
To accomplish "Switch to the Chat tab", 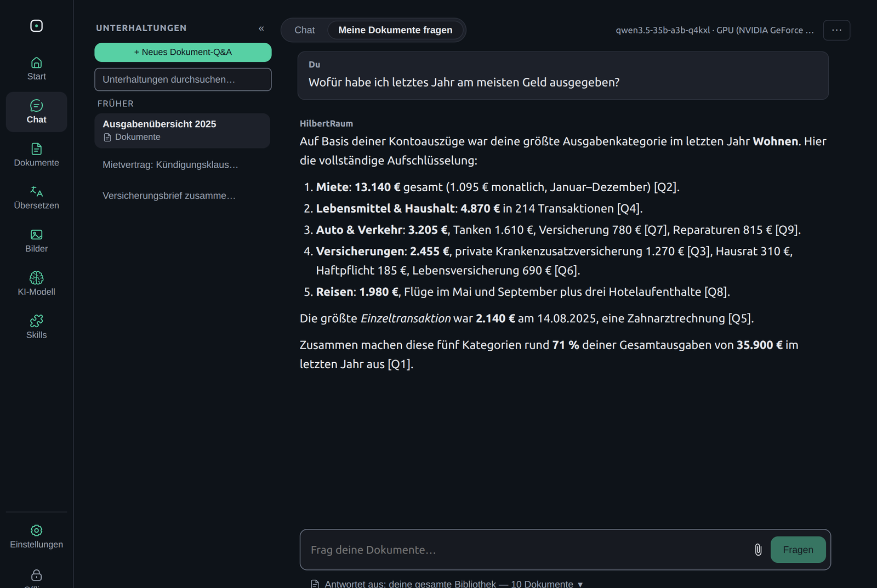I will 305,30.
